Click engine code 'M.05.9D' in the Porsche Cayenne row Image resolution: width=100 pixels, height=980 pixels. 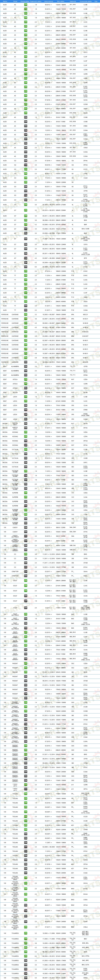point(86,362)
